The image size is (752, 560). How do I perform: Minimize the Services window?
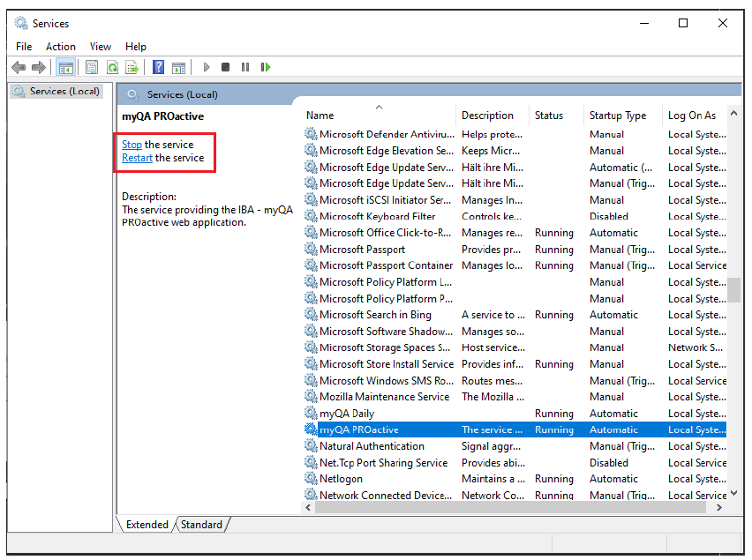tap(644, 23)
